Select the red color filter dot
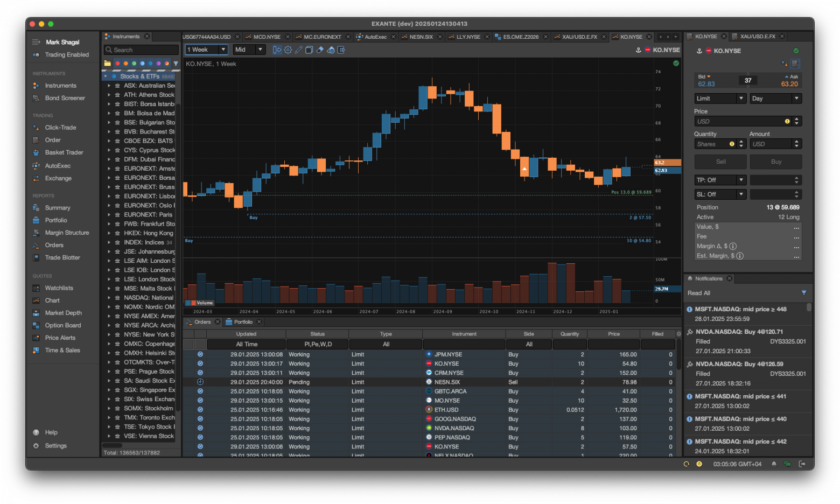 coord(117,64)
